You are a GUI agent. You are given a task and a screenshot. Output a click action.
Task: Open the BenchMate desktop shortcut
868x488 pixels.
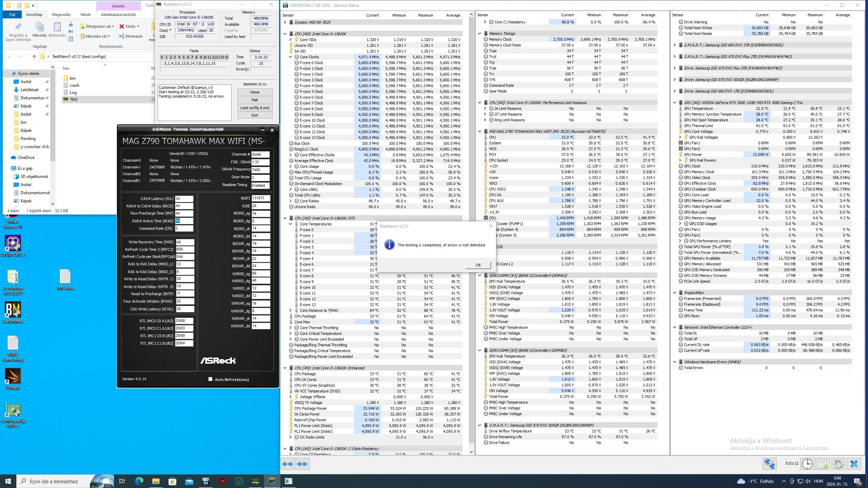pyautogui.click(x=13, y=312)
